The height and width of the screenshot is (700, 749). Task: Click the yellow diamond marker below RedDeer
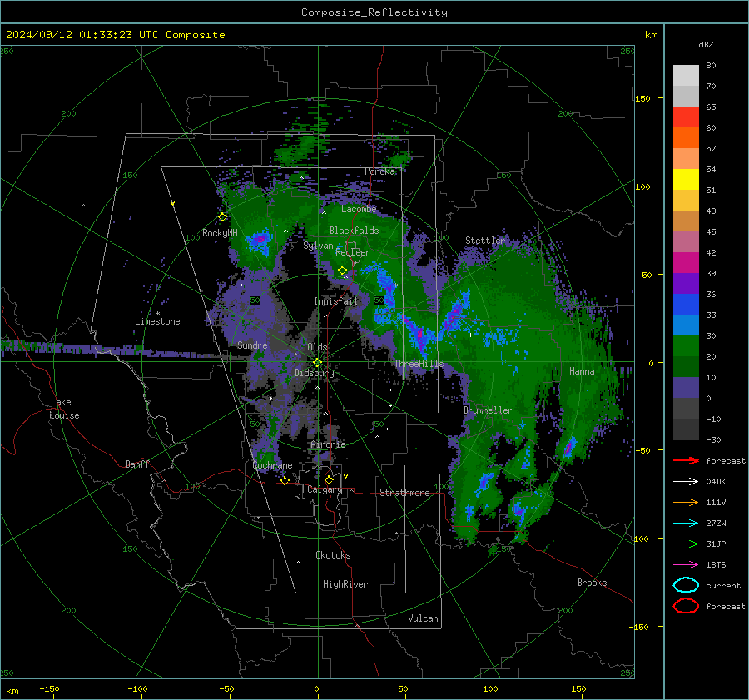[x=342, y=271]
